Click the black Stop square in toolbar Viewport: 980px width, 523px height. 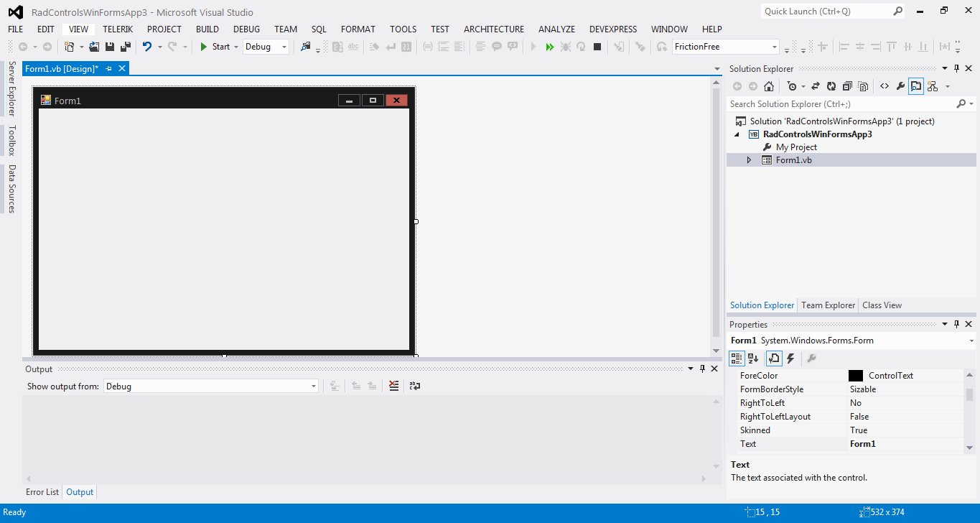(597, 47)
